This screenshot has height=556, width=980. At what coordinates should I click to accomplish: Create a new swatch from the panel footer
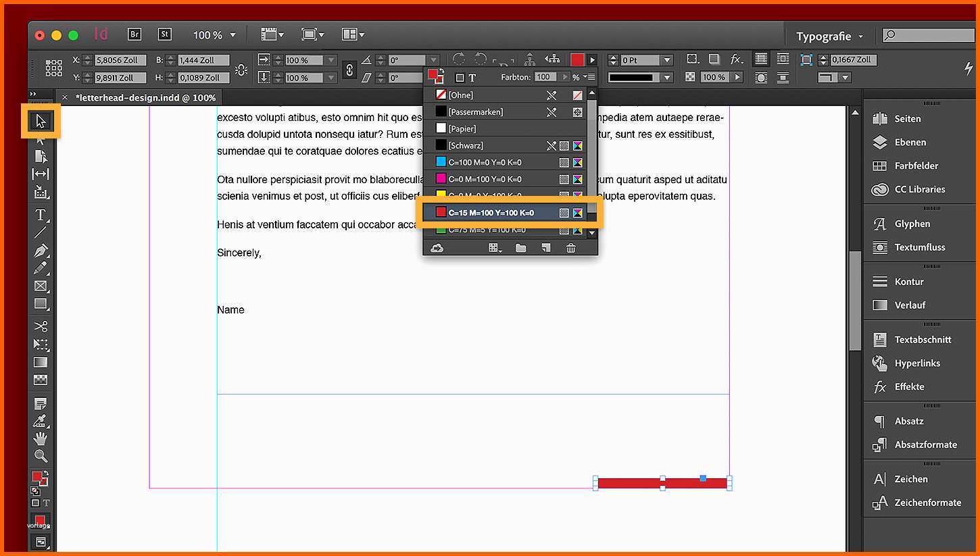coord(545,248)
